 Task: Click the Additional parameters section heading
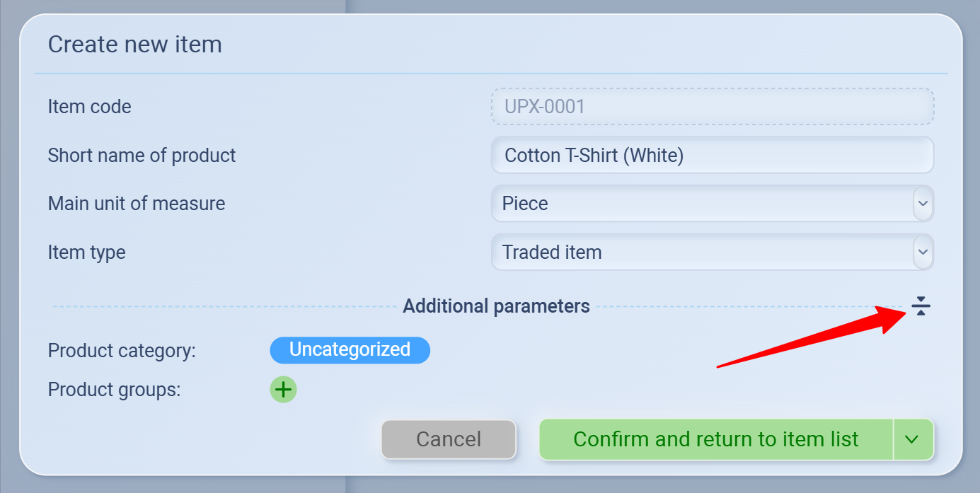[x=496, y=306]
